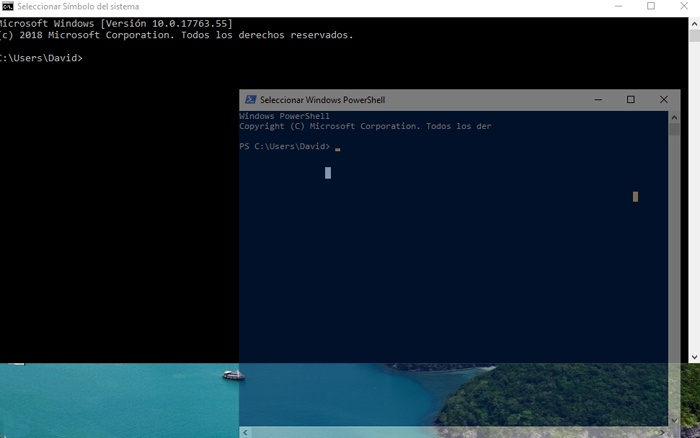Minimize the Windows PowerShell window

click(598, 100)
